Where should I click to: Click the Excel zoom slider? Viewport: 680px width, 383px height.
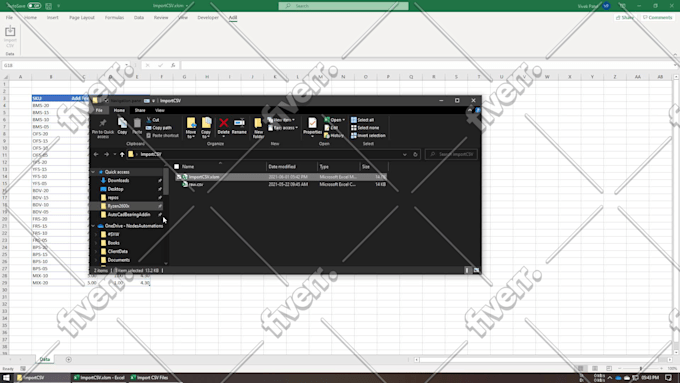[641, 369]
